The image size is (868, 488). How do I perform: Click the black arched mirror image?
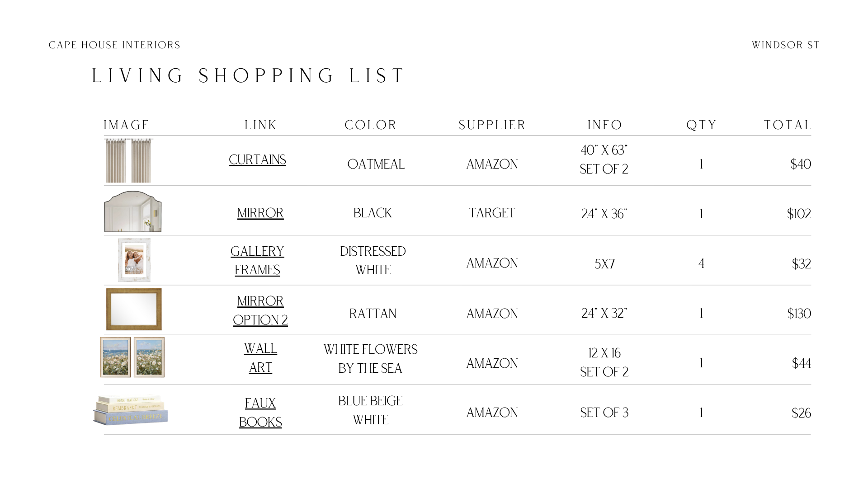click(x=133, y=211)
